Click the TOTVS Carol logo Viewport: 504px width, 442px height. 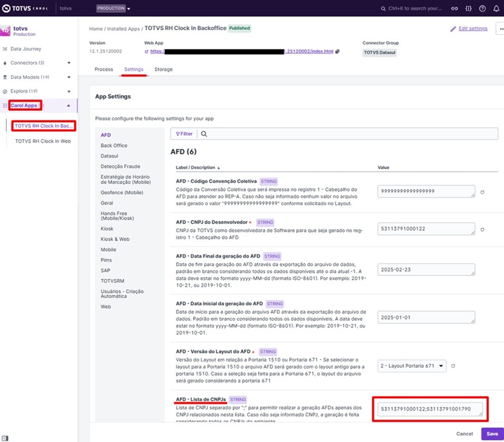point(25,8)
